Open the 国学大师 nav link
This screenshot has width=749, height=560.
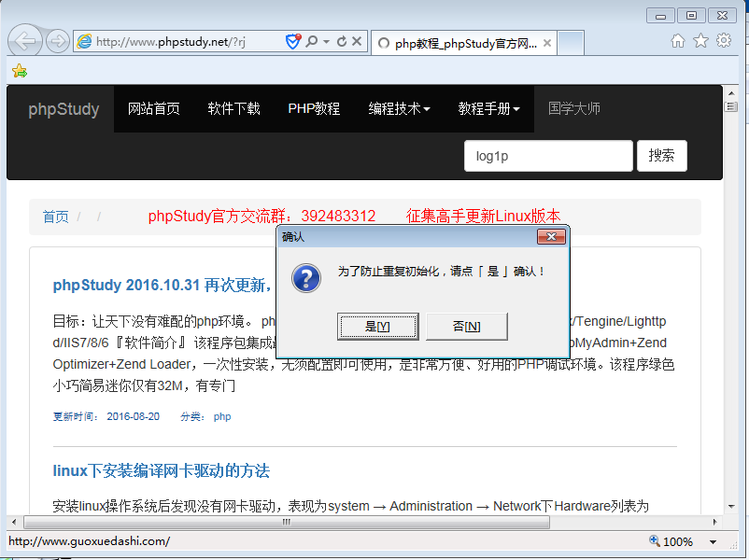pos(574,109)
